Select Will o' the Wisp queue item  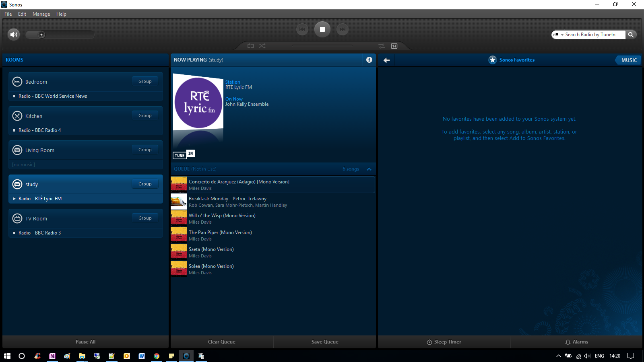click(273, 218)
